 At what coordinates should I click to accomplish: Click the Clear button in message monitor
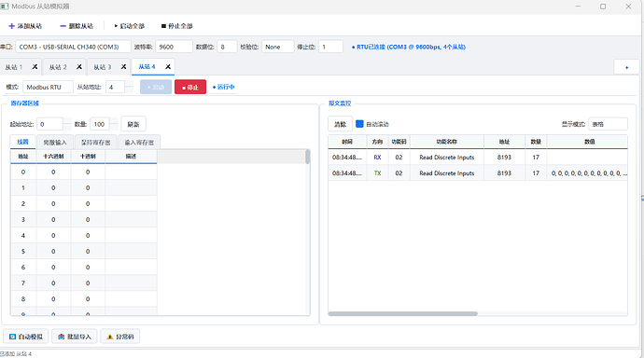coord(340,124)
